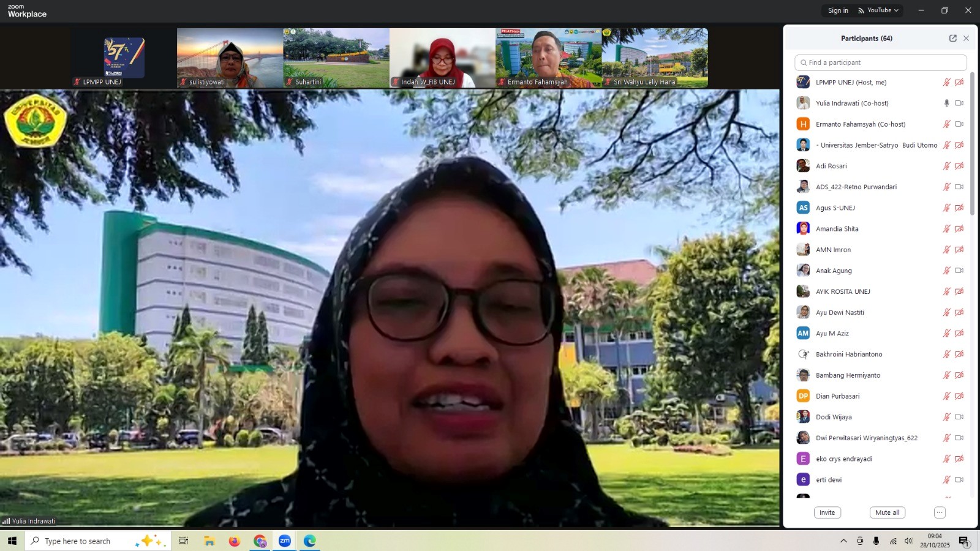
Task: Select Bambang Hermiyanto in participant list
Action: 848,375
